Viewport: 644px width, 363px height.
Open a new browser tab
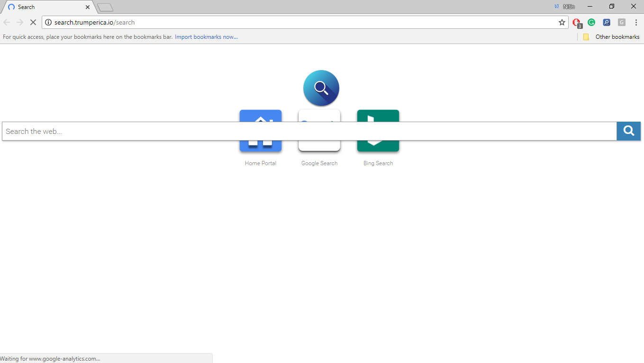(x=104, y=7)
